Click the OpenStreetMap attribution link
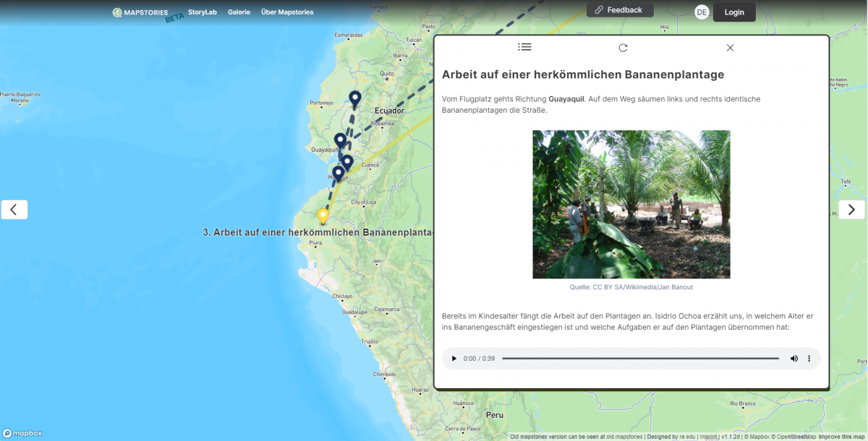The width and height of the screenshot is (868, 441). click(x=797, y=437)
